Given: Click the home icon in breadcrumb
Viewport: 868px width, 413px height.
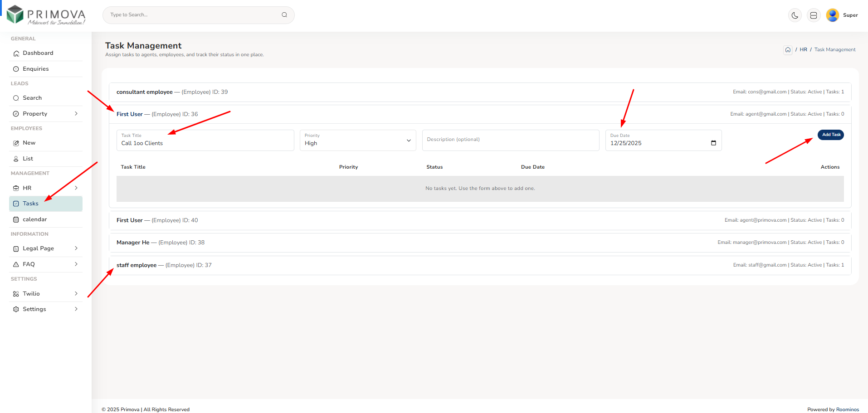Looking at the screenshot, I should click(788, 50).
